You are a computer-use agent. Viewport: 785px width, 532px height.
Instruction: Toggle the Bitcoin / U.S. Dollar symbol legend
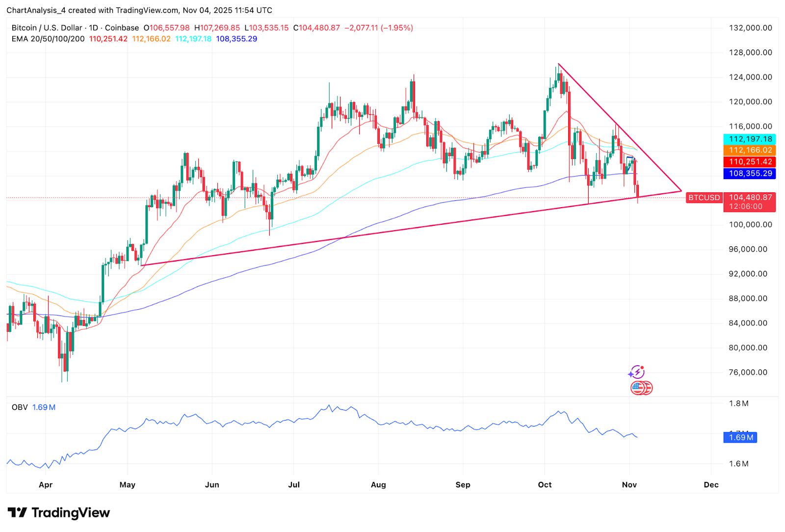coord(47,28)
